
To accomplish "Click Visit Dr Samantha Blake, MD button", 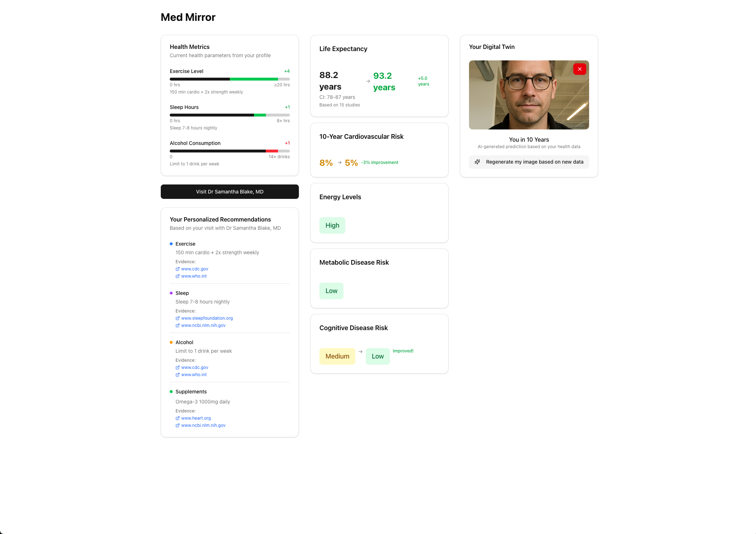I will pyautogui.click(x=229, y=192).
